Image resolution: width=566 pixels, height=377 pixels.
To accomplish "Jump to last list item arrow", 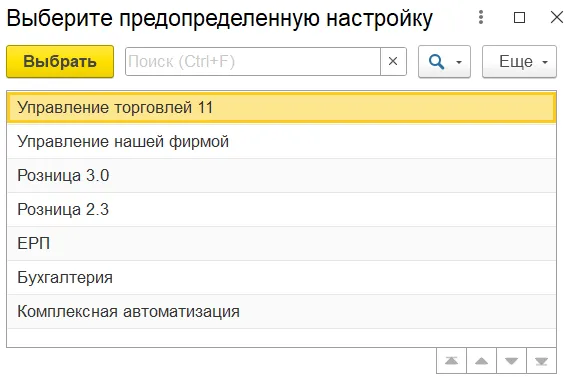I will coord(541,361).
